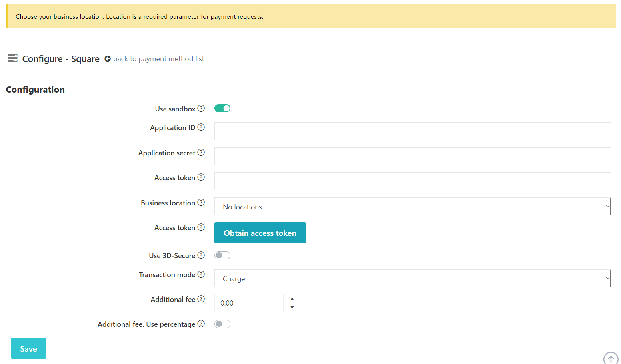621x364 pixels.
Task: Go back to payment method list link
Action: tap(158, 59)
